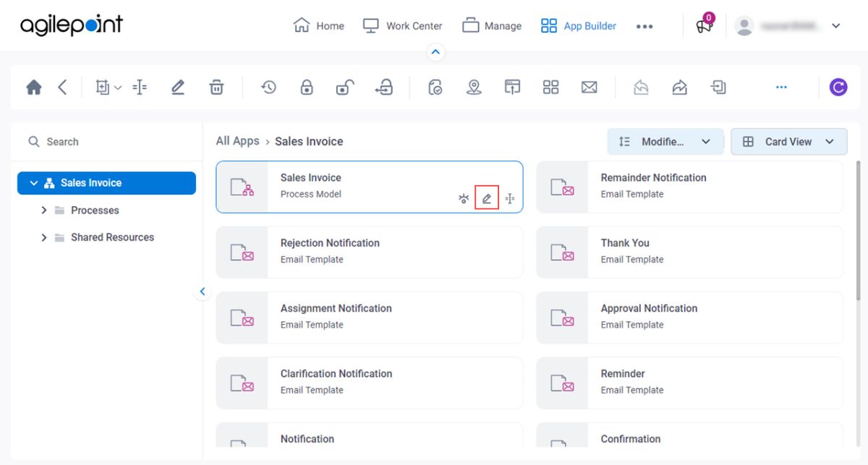Click the vertical scrollbar of the card list

point(859,231)
